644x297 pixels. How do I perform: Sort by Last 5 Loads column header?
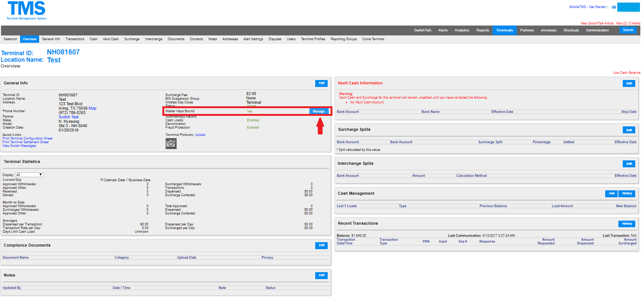[x=347, y=206]
